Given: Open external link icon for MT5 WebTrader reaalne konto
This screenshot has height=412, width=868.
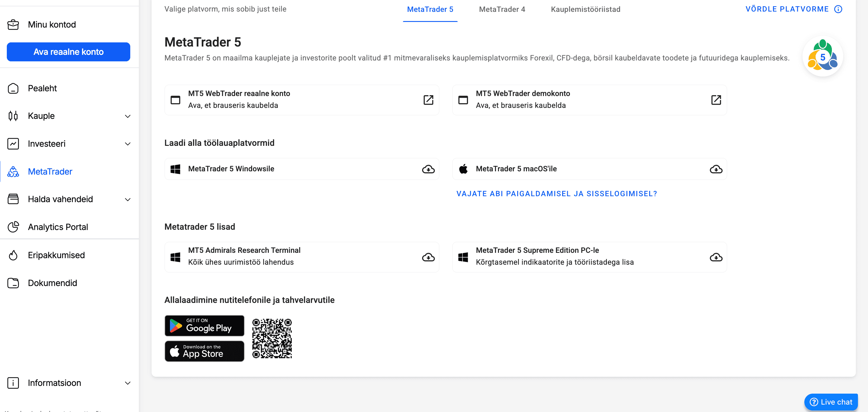Looking at the screenshot, I should tap(428, 100).
